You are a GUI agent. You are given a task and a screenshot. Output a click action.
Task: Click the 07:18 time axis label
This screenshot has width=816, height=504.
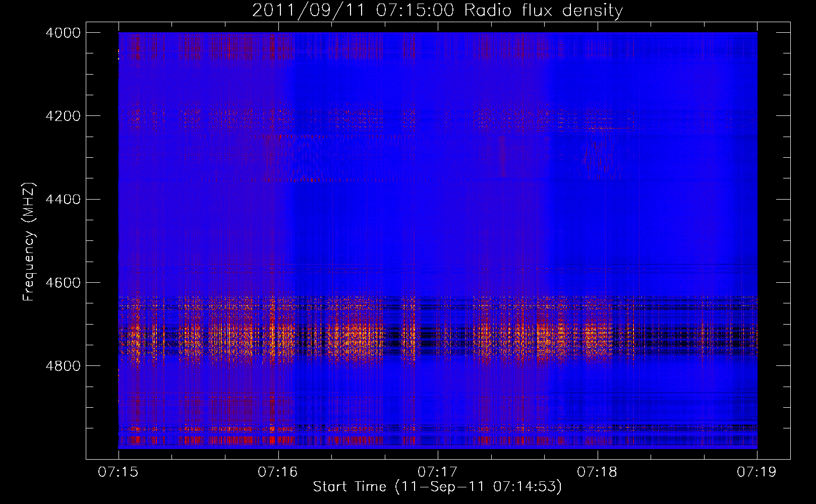(x=597, y=472)
